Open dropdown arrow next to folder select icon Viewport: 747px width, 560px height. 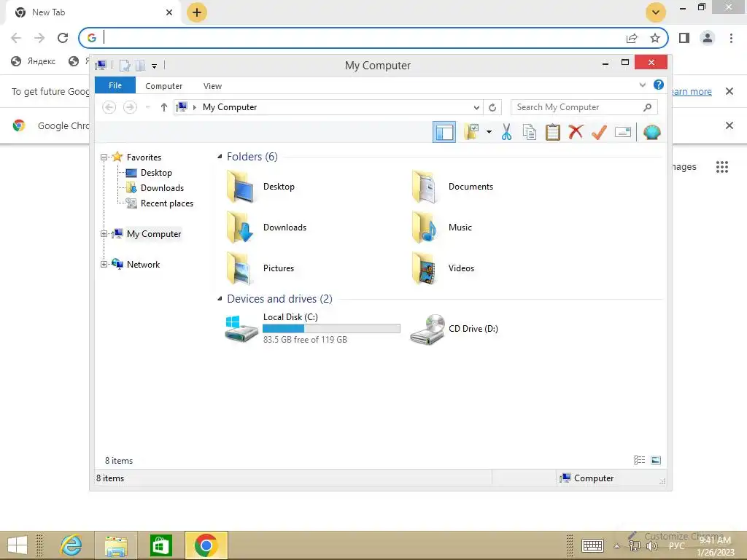click(x=489, y=132)
